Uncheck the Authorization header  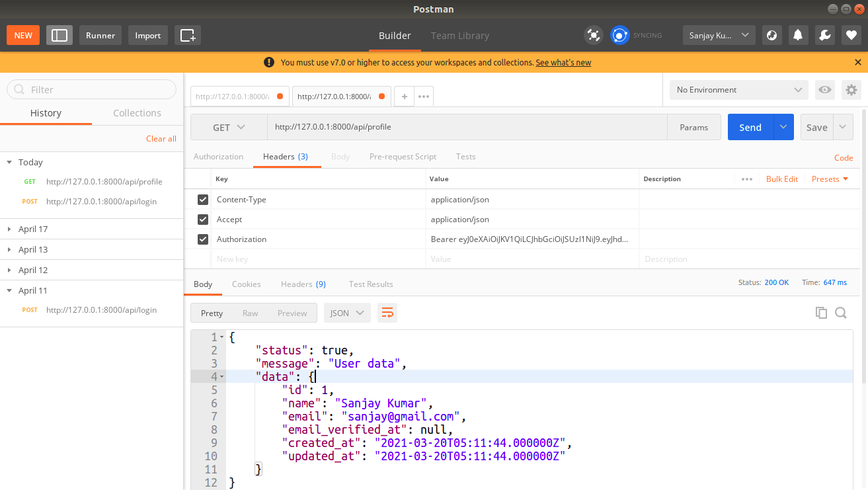click(202, 239)
